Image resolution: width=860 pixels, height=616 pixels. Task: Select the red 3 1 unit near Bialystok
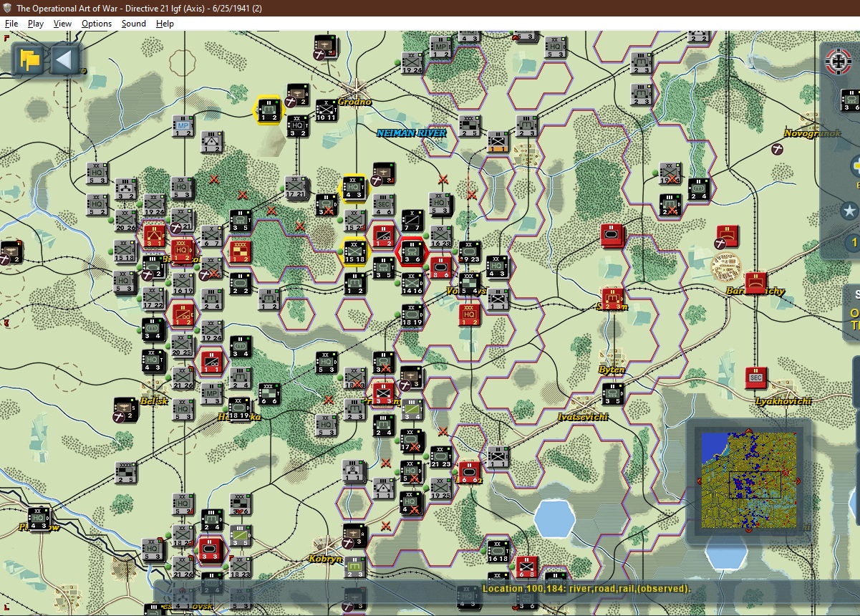[154, 236]
